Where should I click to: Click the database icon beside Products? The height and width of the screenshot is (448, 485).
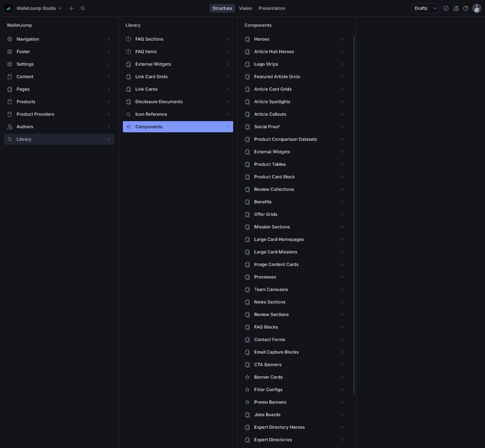(x=10, y=102)
